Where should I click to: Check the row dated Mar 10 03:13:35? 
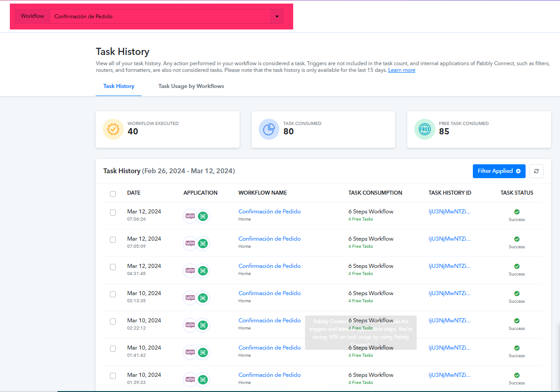pyautogui.click(x=113, y=294)
